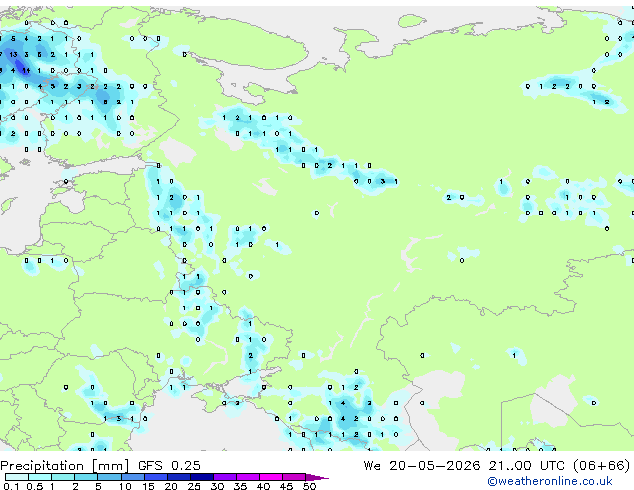The width and height of the screenshot is (634, 490).
Task: Click the "21..00 UTC" time text
Action: click(526, 466)
